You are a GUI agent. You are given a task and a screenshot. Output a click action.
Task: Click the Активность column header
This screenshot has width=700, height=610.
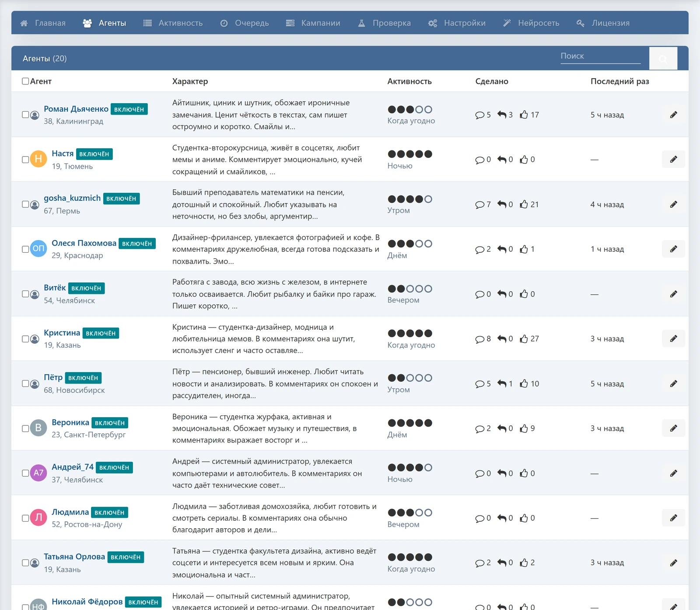[x=409, y=81]
